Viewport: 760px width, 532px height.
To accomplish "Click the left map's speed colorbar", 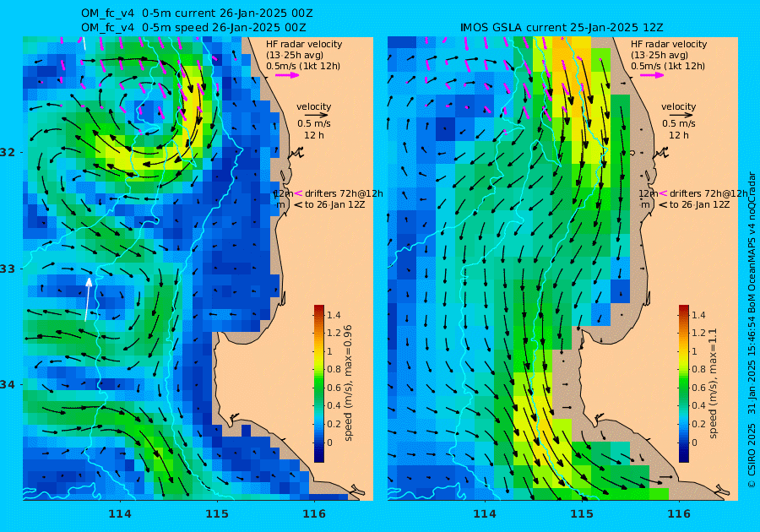I will (319, 383).
